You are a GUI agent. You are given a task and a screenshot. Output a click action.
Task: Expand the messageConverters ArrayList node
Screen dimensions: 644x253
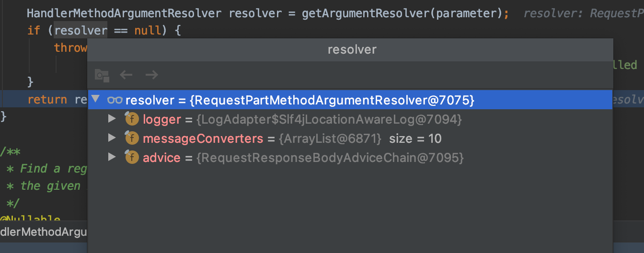[x=112, y=138]
